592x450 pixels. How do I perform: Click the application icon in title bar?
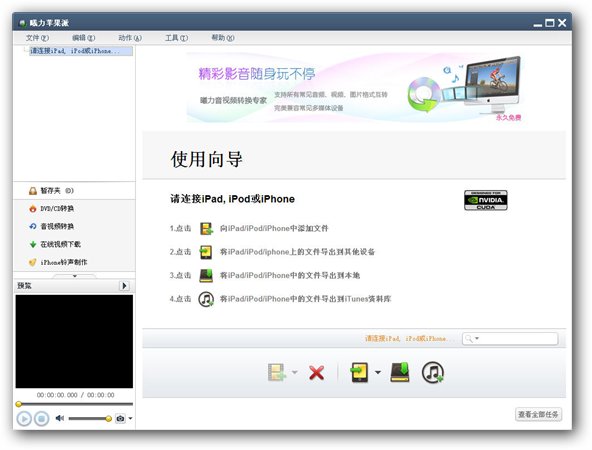[x=23, y=23]
